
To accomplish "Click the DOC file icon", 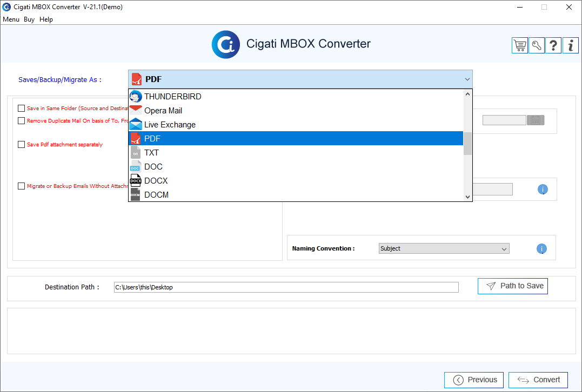I will [136, 166].
